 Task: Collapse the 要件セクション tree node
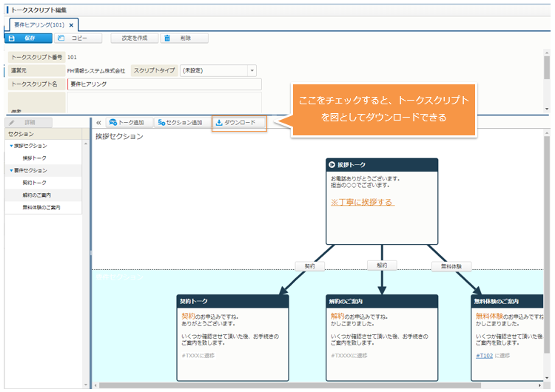tap(11, 170)
